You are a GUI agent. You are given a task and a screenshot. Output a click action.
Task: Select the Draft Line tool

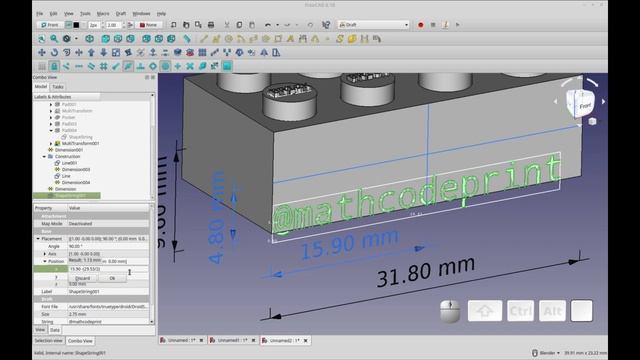[203, 39]
